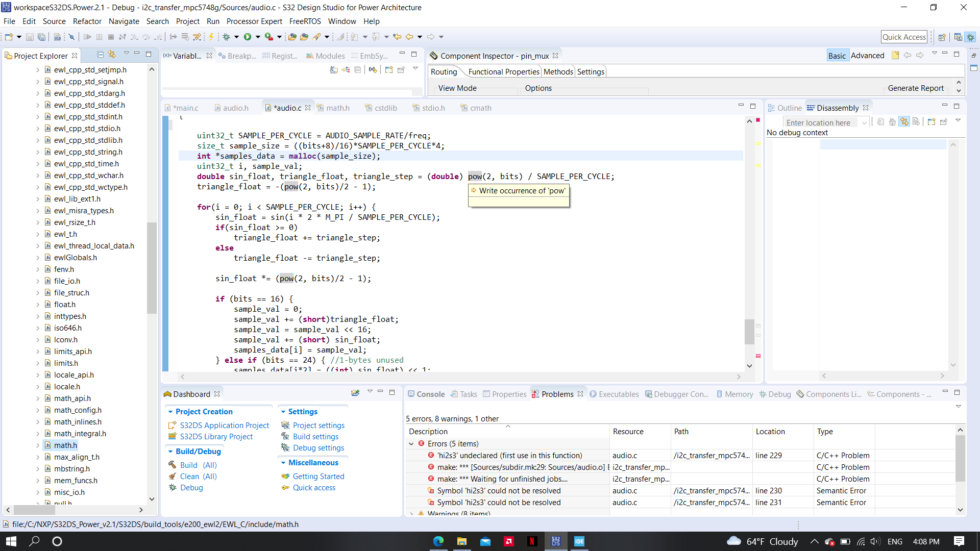Switch to the main.c editor tab
The width and height of the screenshot is (980, 551).
tap(185, 108)
